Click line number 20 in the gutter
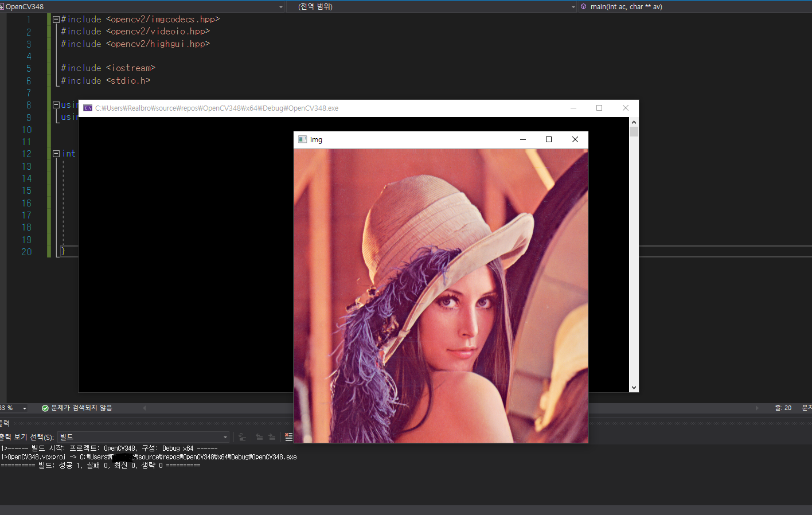This screenshot has width=812, height=515. point(27,252)
